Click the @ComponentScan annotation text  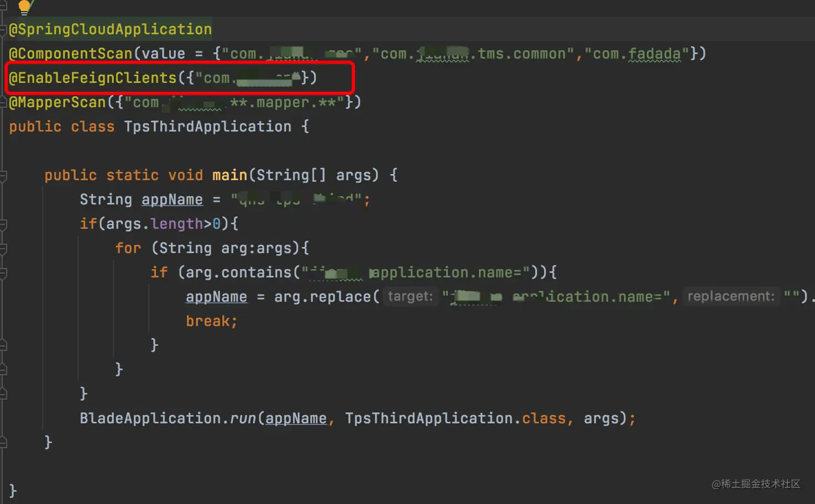pyautogui.click(x=71, y=54)
